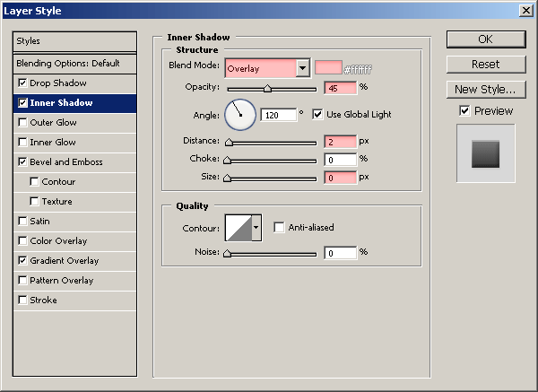Click the Reset button
The width and height of the screenshot is (538, 392).
pyautogui.click(x=486, y=65)
